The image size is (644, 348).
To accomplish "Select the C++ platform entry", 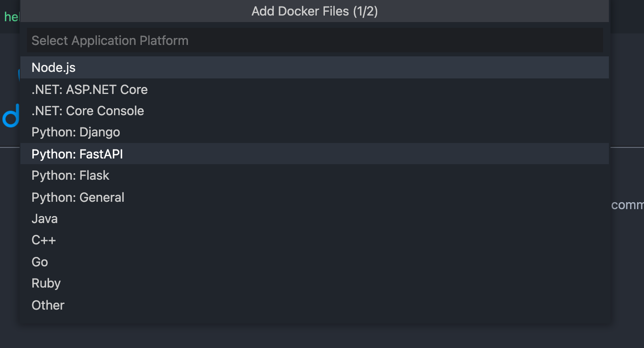I will tap(43, 240).
